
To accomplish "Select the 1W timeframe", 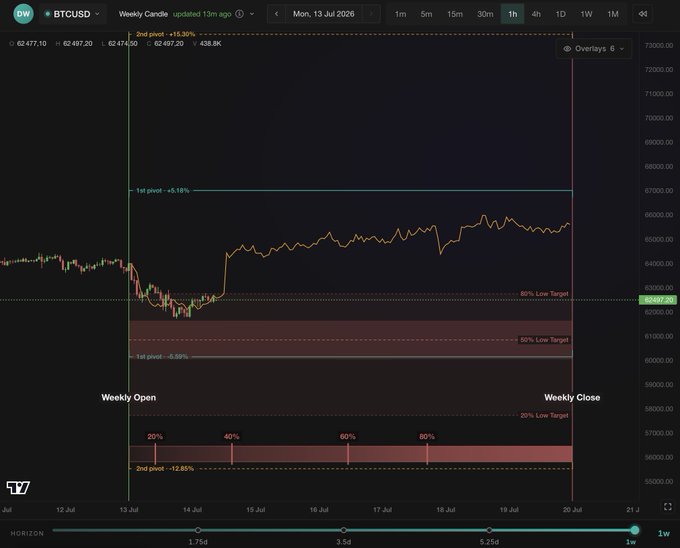I will (x=586, y=14).
